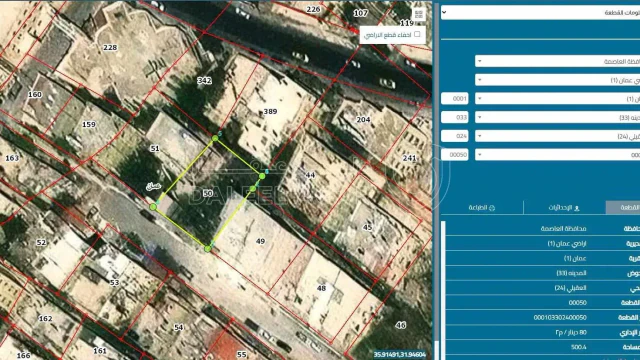Click the top green vertex of parcel 50
Image resolution: width=640 pixels, height=360 pixels.
click(215, 139)
